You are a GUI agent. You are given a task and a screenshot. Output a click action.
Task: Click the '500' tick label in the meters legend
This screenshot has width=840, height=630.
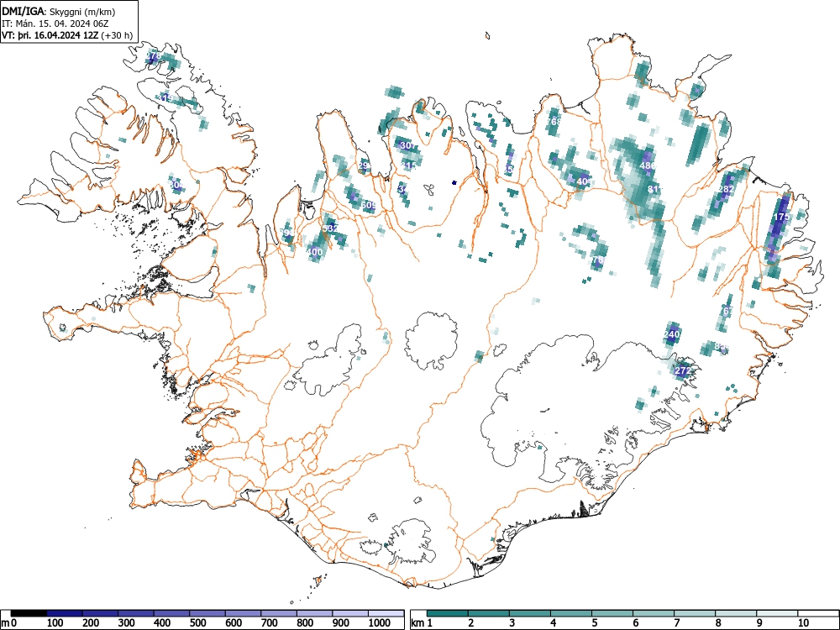click(x=198, y=623)
